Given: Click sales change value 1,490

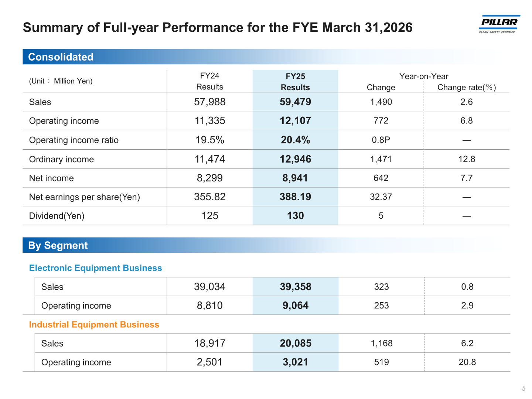Looking at the screenshot, I should click(381, 102).
